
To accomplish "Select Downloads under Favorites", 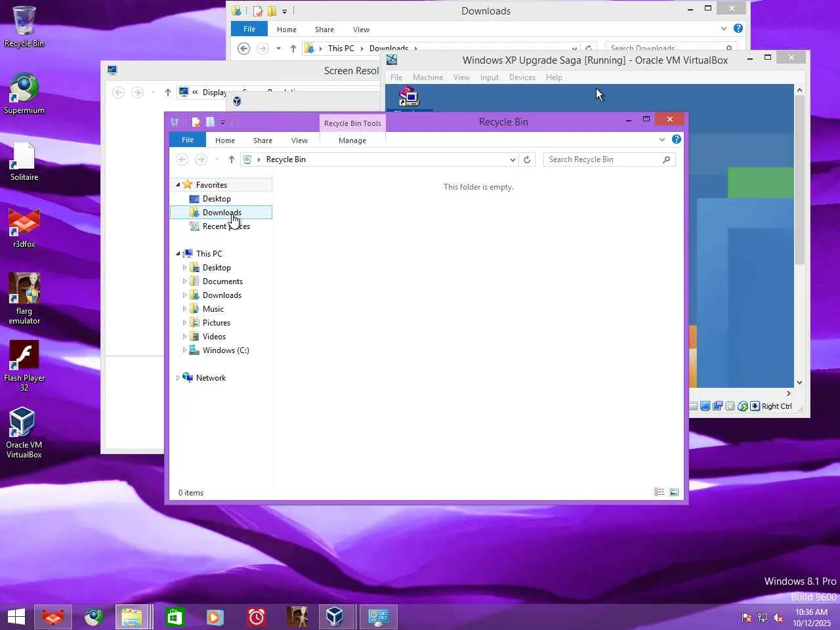I will (221, 213).
